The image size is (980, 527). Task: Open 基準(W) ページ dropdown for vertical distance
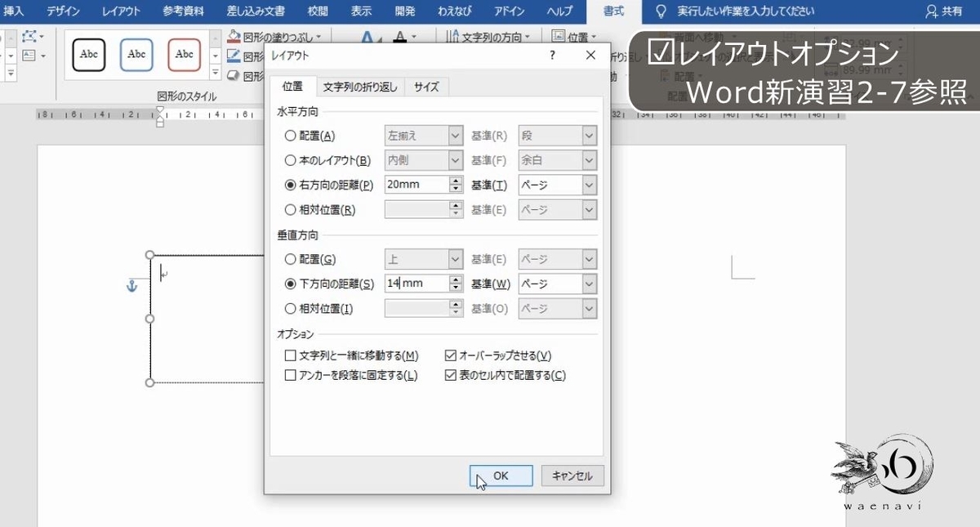pos(558,284)
